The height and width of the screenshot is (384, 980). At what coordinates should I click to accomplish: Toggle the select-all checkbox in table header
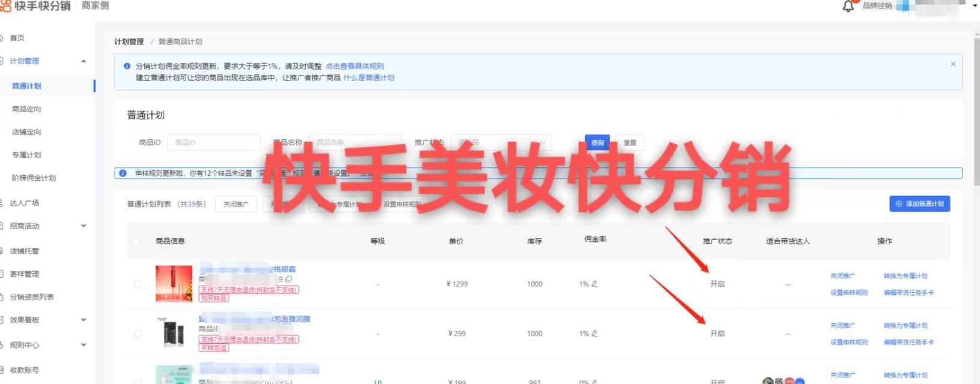(136, 241)
